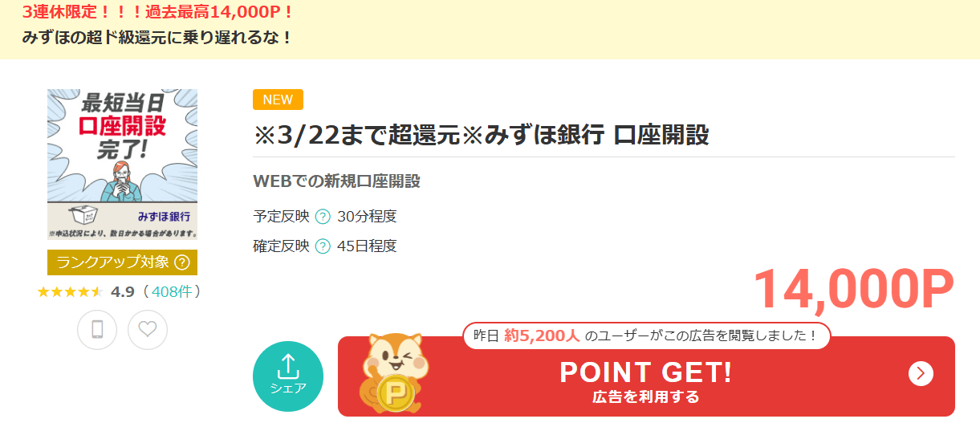Viewport: 980px width, 431px height.
Task: Click the squirrel mascot coin icon
Action: (394, 372)
